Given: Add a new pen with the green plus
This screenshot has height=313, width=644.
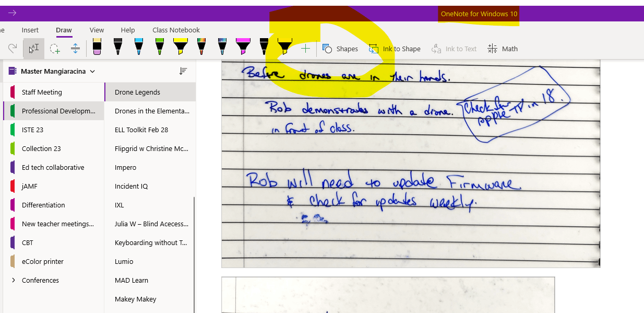Looking at the screenshot, I should coord(306,49).
